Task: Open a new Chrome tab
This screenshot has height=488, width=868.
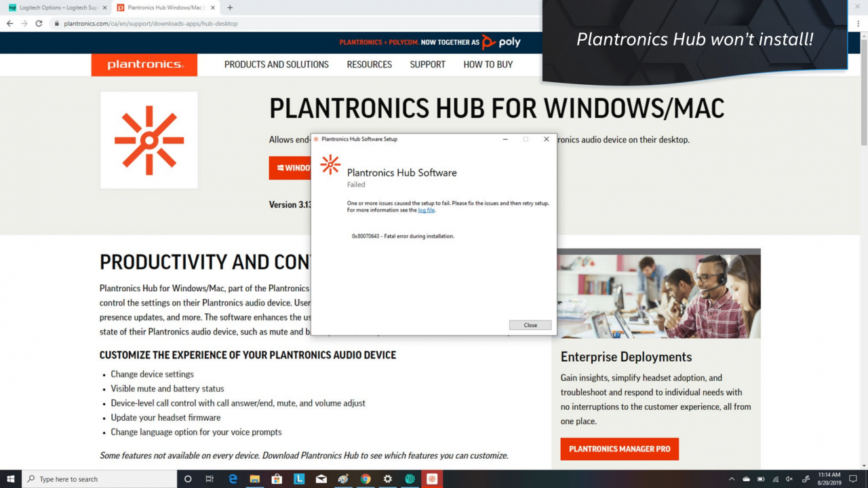Action: 230,7
